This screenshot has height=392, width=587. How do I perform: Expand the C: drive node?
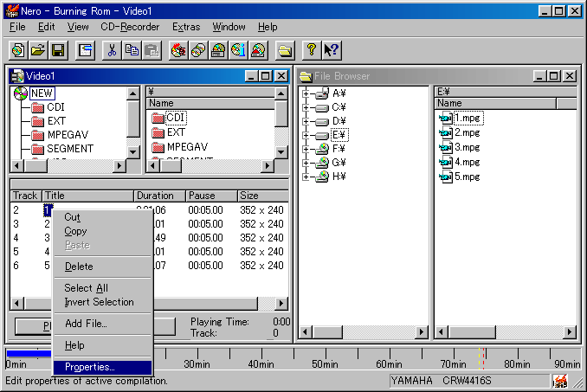coord(306,107)
